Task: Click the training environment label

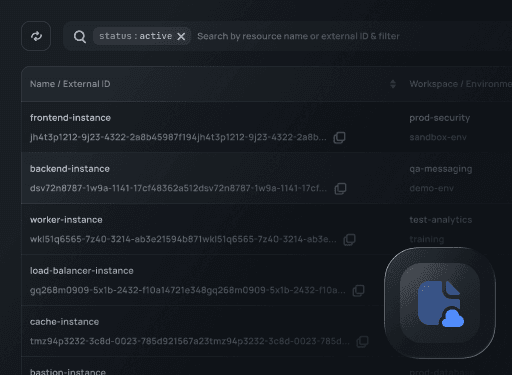Action: (x=427, y=239)
